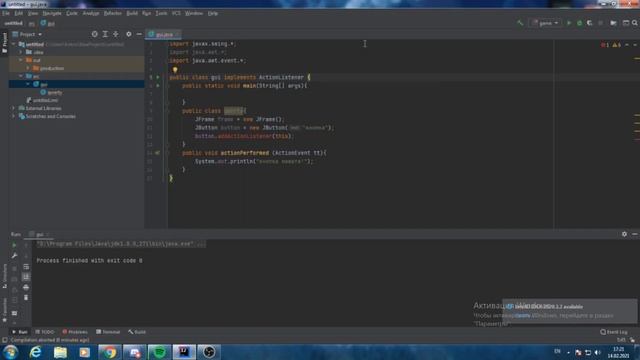Open Spotify from taskbar

(x=159, y=352)
